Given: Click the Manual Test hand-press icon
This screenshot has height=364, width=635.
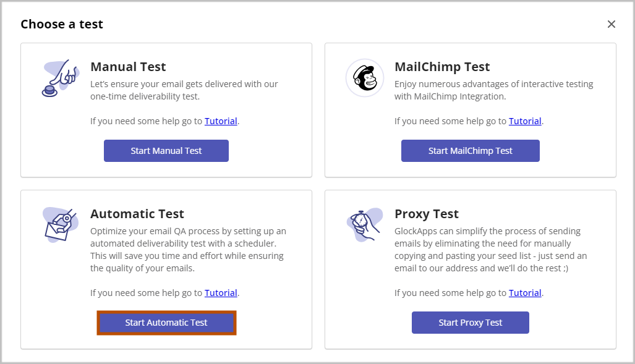Looking at the screenshot, I should 60,78.
